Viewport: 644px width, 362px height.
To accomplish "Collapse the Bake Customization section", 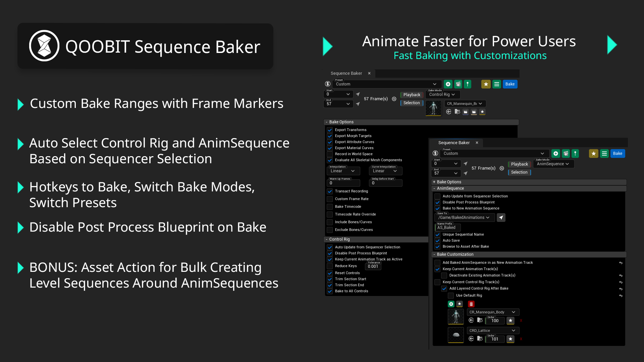I will click(x=529, y=254).
